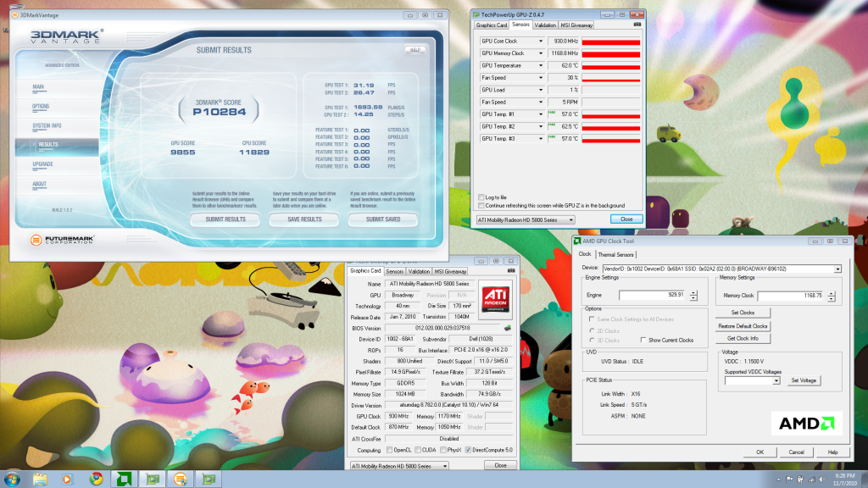Click the 3DMark Vantage logo

pos(66,36)
